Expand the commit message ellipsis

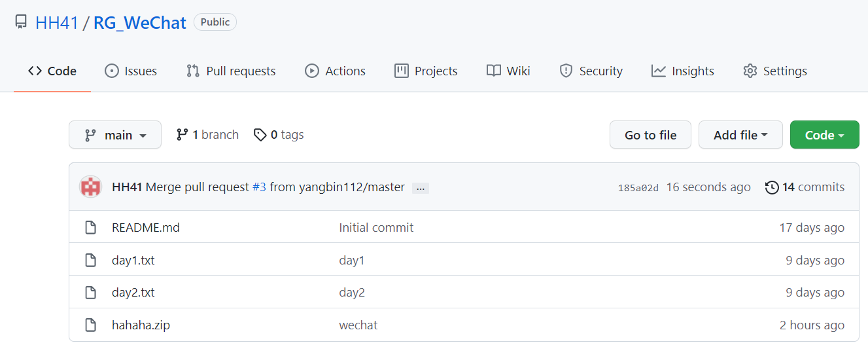click(421, 188)
